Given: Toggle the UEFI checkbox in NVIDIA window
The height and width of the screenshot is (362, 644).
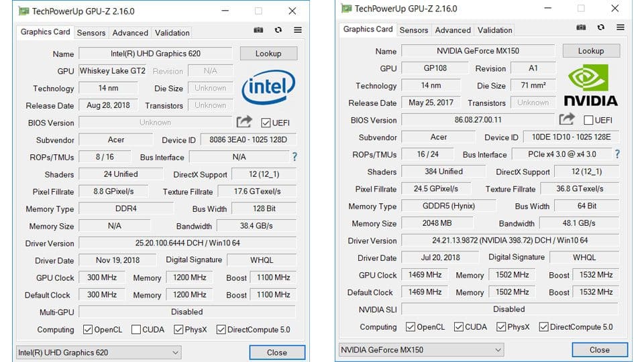Looking at the screenshot, I should 588,120.
